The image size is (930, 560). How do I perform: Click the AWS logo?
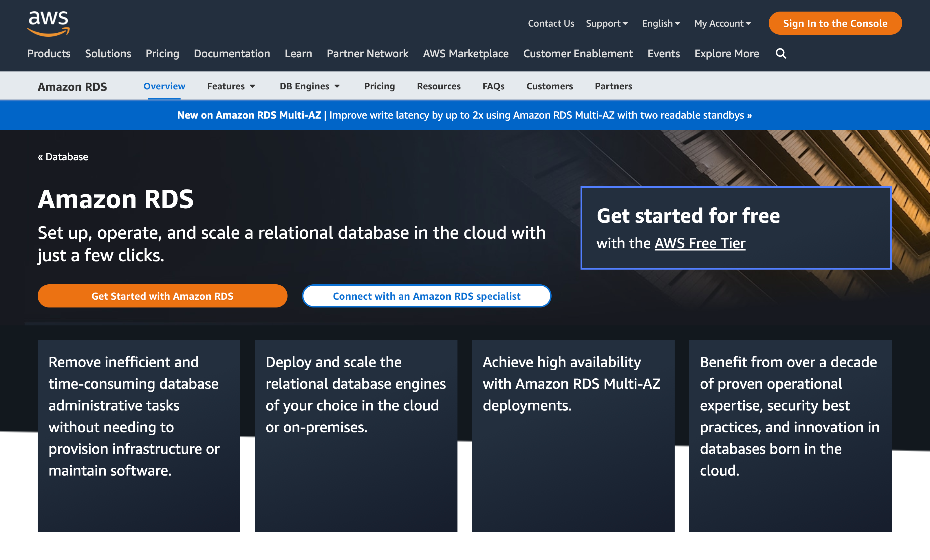(48, 23)
